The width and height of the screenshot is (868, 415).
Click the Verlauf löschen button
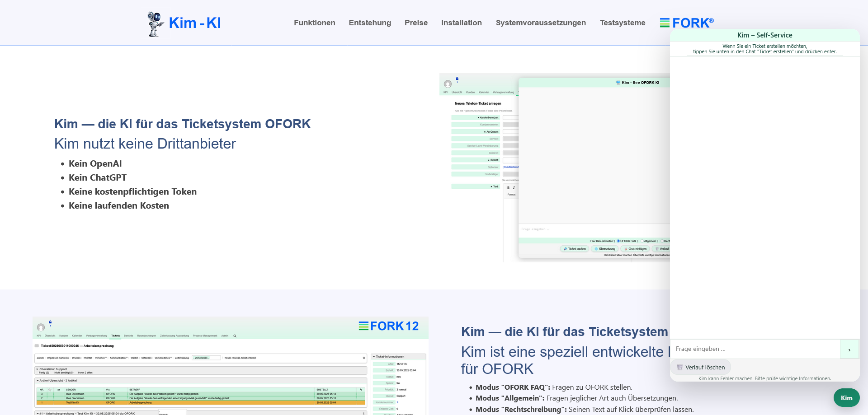tap(700, 367)
